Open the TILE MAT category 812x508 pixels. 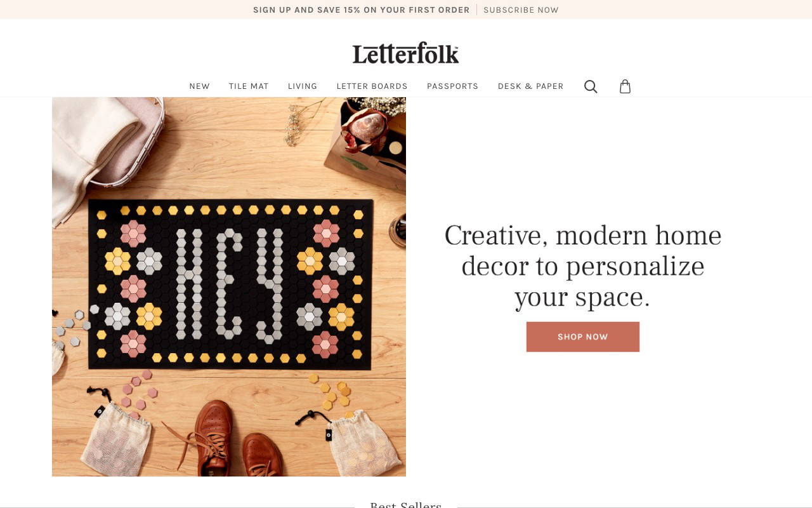[248, 86]
